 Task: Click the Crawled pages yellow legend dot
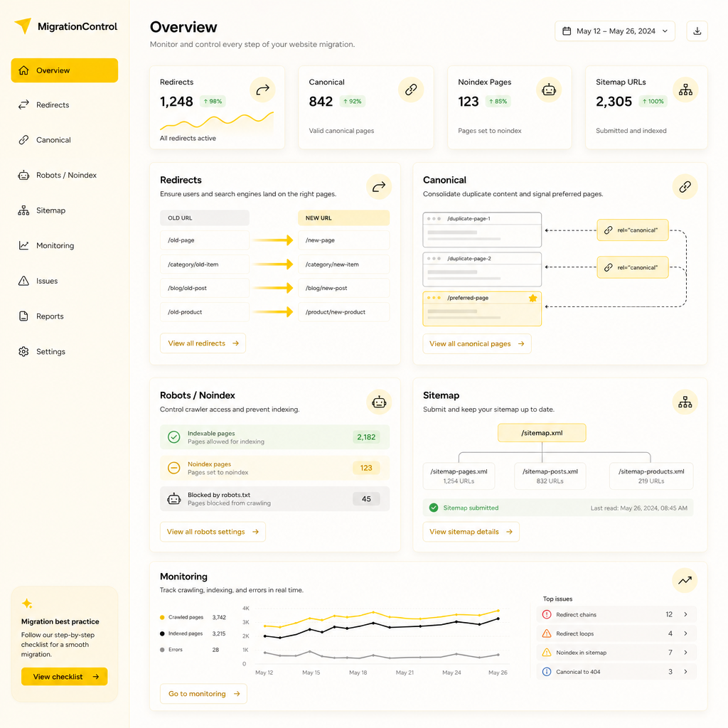(162, 618)
